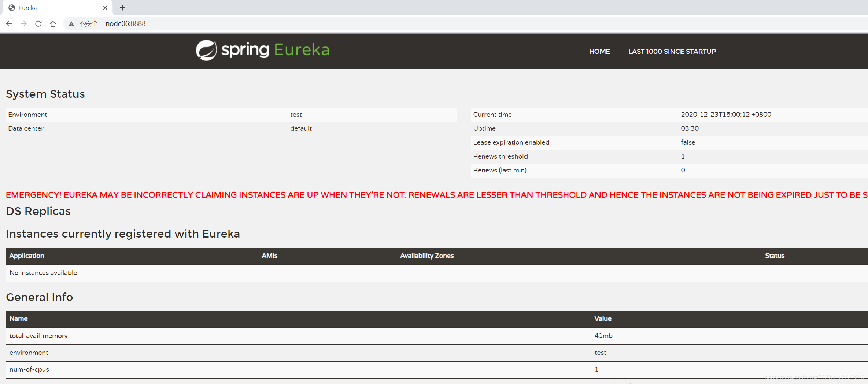Open LAST 1000 SINCE STARTUP link
Screen dimensions: 868x384
tap(672, 52)
